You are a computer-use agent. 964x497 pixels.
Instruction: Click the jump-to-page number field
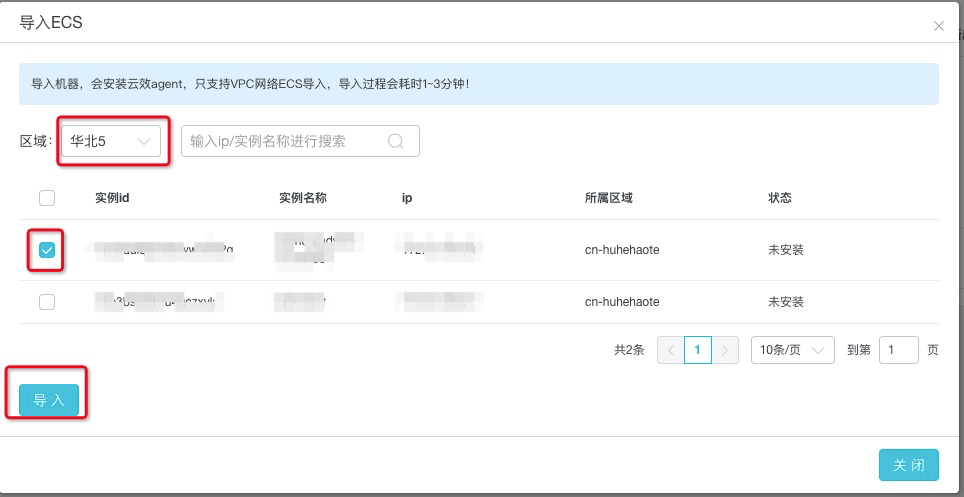click(x=899, y=350)
